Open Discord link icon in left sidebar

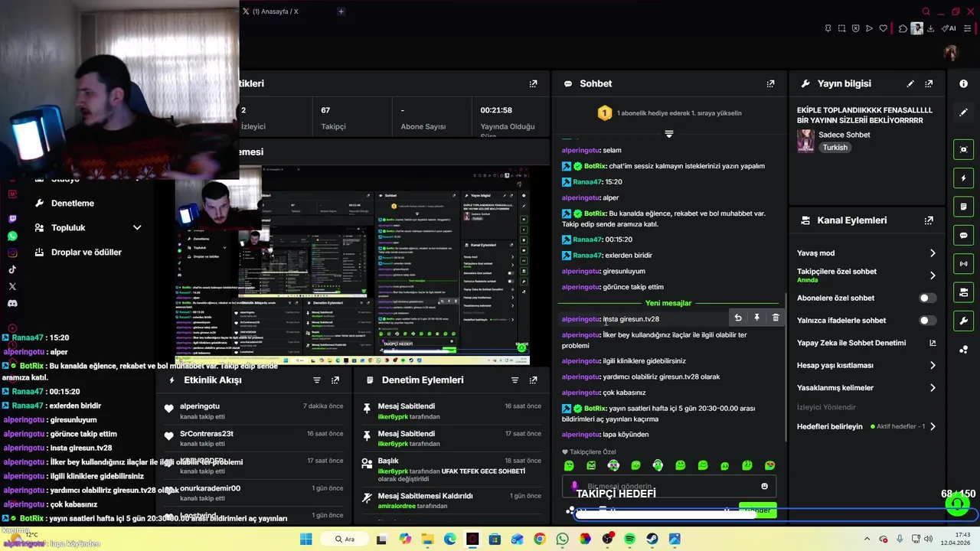pos(12,303)
